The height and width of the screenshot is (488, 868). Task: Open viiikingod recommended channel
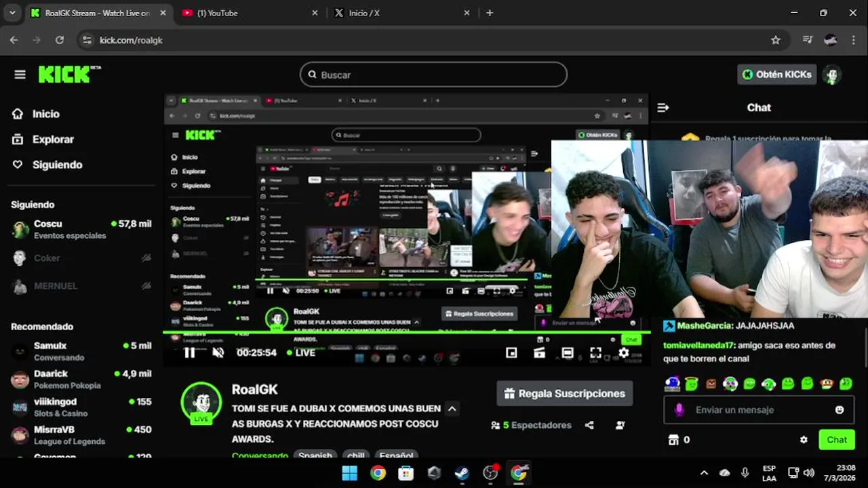point(81,407)
